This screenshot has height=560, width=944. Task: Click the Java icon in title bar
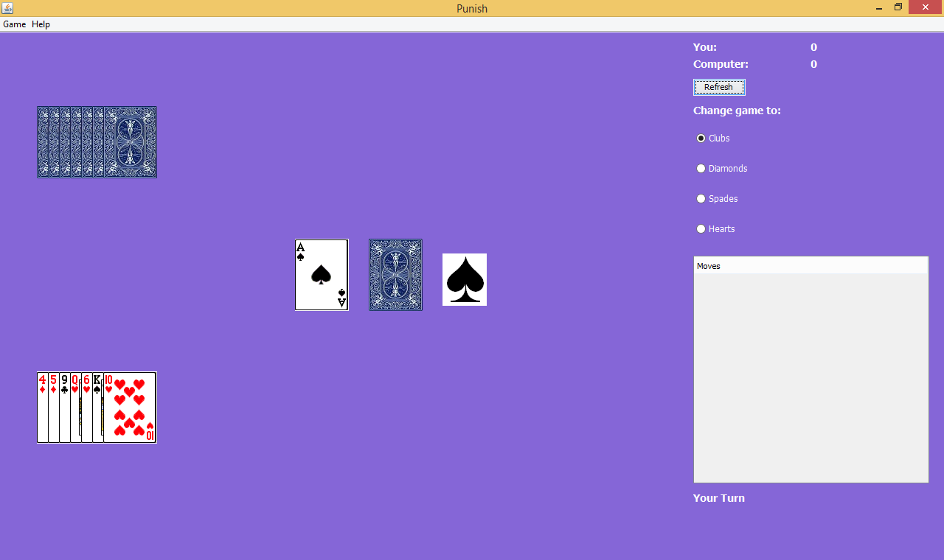click(x=7, y=8)
